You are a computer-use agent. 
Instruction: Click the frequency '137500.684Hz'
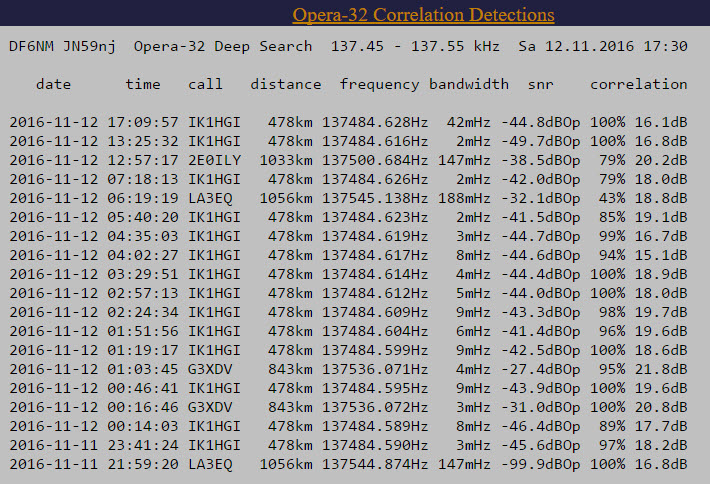coord(375,160)
